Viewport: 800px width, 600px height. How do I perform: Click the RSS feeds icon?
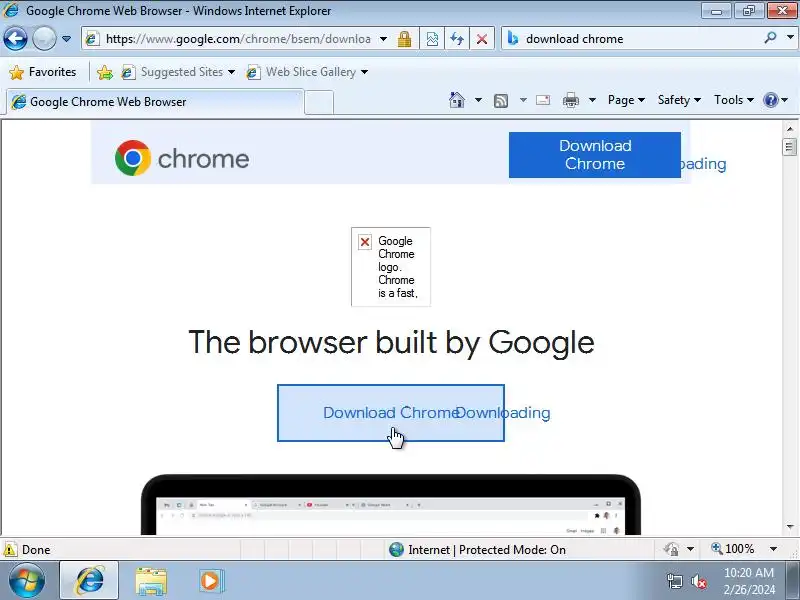point(501,101)
